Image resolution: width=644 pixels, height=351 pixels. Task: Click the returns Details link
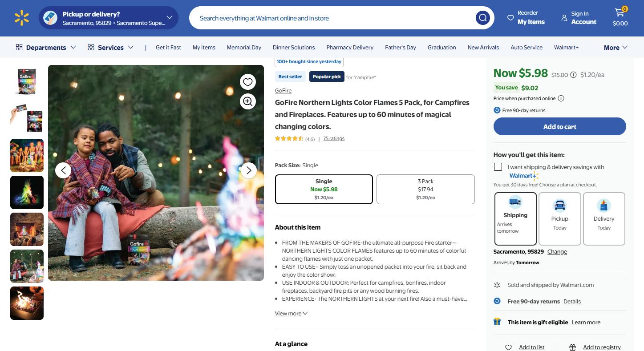572,302
